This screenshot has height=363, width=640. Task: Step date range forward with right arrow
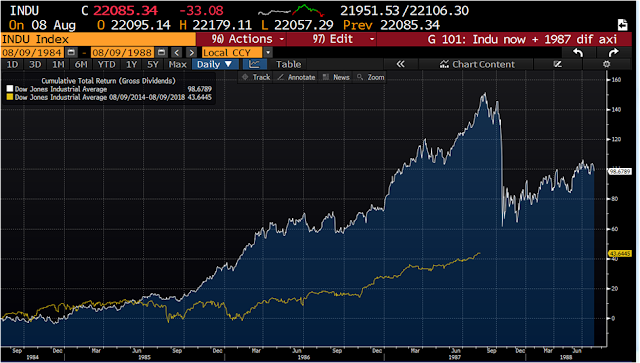pyautogui.click(x=191, y=53)
